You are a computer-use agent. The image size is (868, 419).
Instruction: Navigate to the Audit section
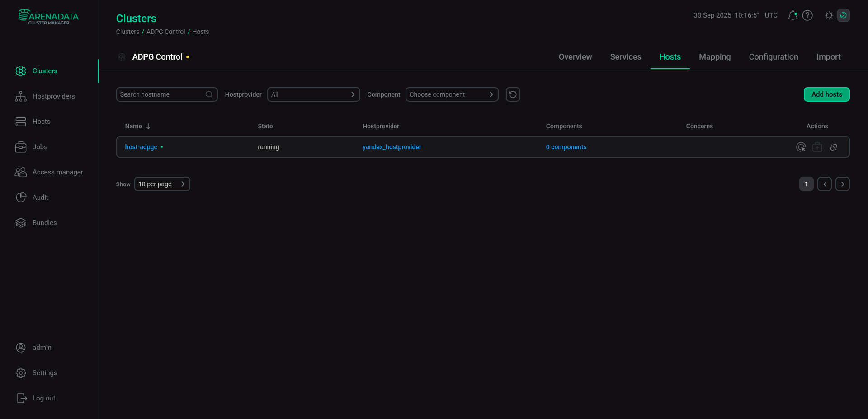pos(40,197)
